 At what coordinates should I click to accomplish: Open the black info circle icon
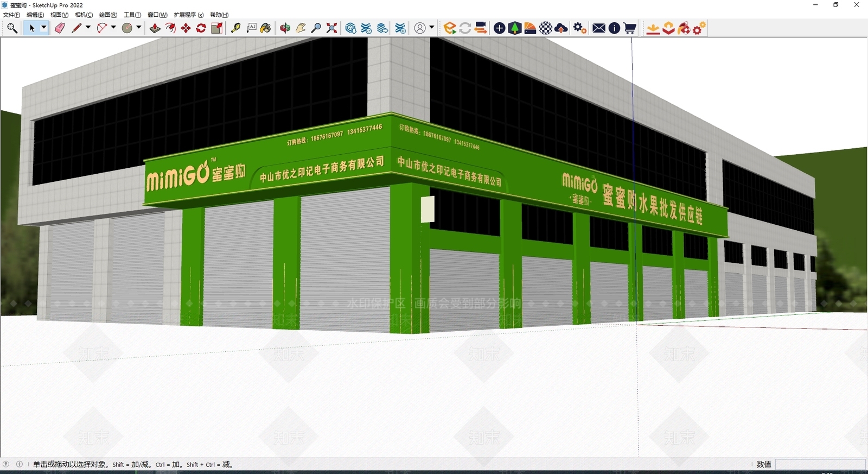pyautogui.click(x=614, y=28)
